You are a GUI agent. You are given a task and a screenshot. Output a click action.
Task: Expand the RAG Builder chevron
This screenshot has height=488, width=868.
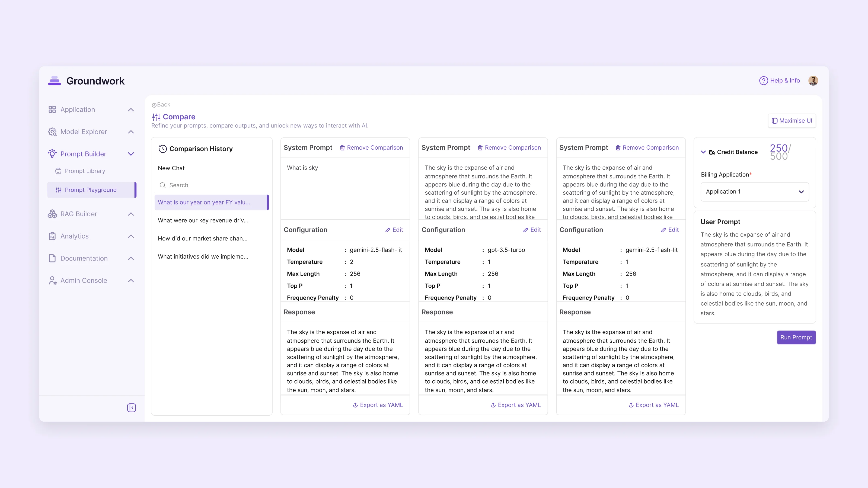tap(131, 214)
